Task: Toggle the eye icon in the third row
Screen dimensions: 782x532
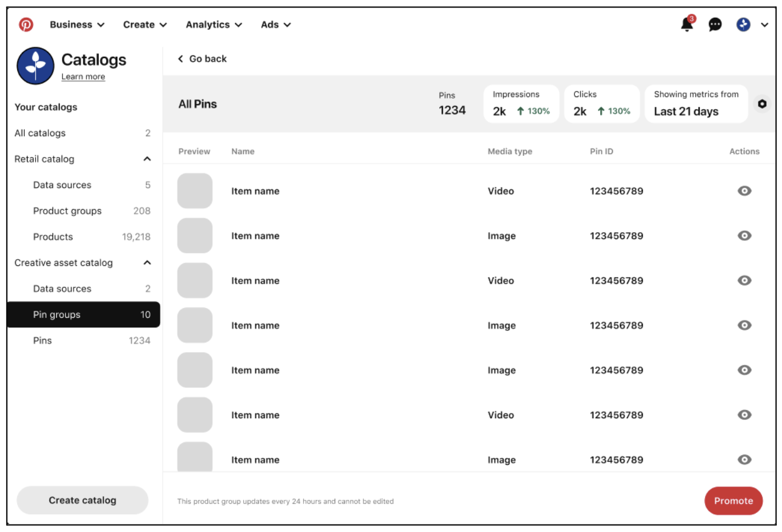Action: point(745,280)
